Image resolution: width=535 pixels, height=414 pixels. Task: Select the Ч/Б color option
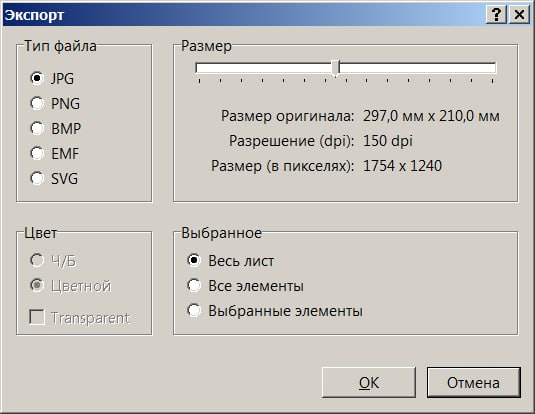(53, 261)
